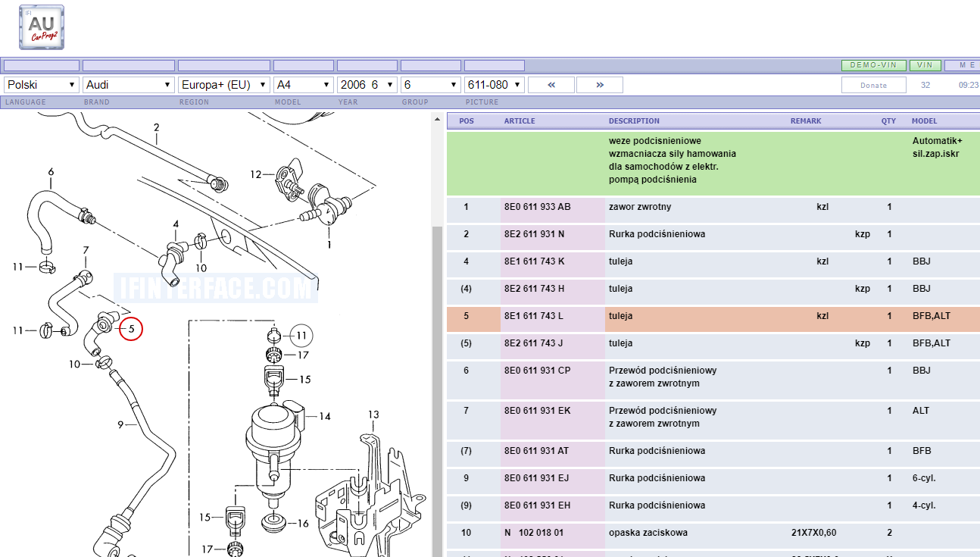
Task: Click callout number 13 in the diagram
Action: [x=373, y=415]
